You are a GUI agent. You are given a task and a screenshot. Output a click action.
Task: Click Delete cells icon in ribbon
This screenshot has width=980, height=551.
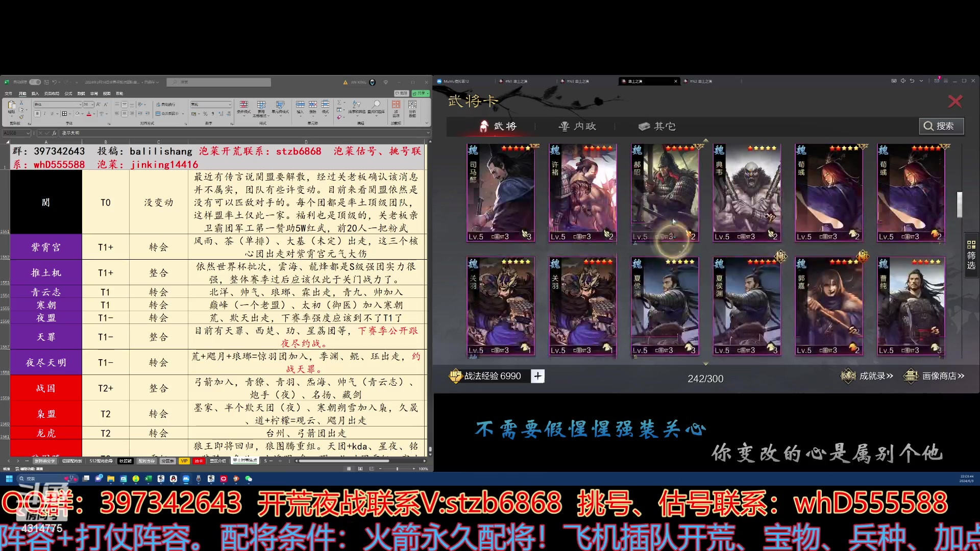[312, 105]
